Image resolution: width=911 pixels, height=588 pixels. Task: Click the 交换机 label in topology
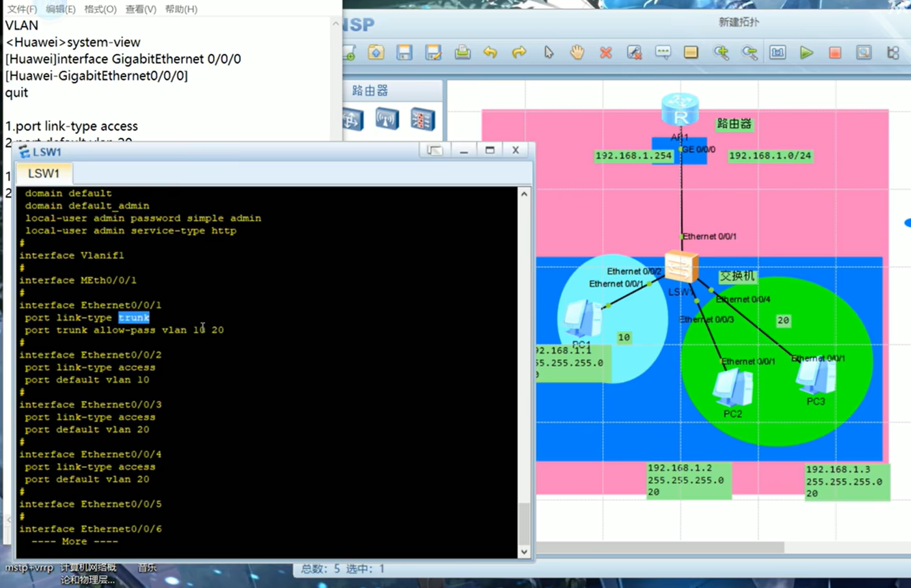coord(738,276)
